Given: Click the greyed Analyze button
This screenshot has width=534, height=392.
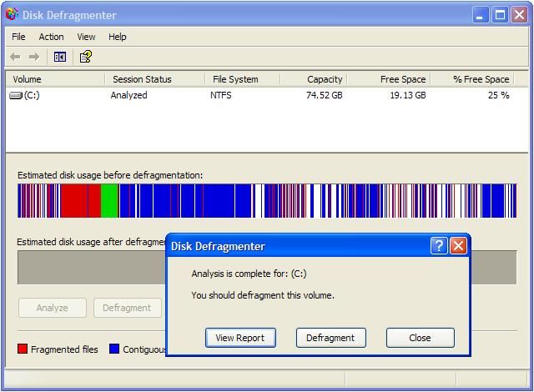Looking at the screenshot, I should coord(52,308).
